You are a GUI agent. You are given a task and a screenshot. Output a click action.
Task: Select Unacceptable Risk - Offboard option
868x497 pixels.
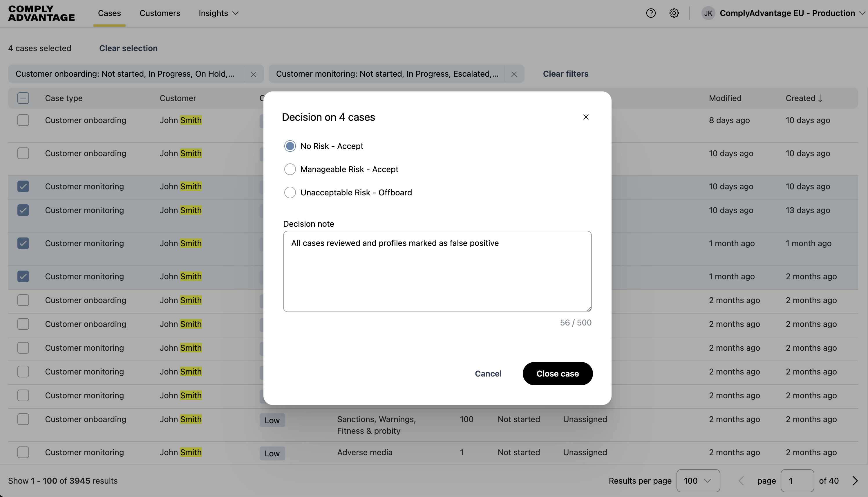[x=290, y=192]
